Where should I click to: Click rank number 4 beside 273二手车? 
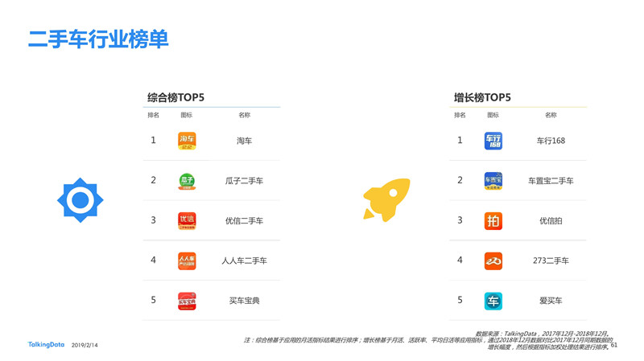tap(460, 260)
